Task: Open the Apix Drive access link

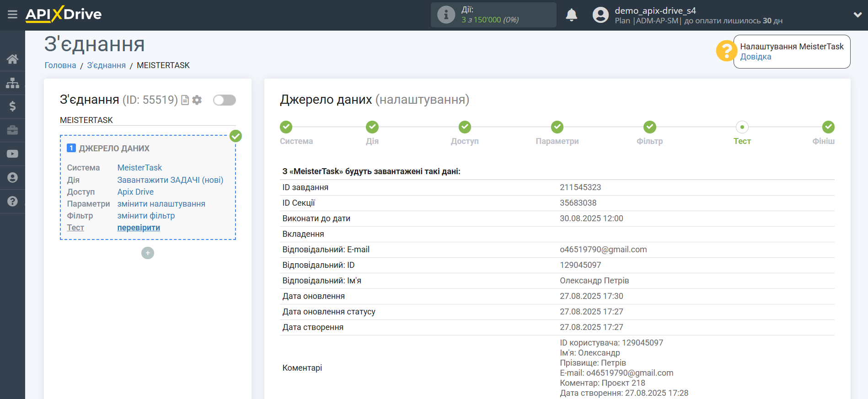Action: tap(135, 192)
